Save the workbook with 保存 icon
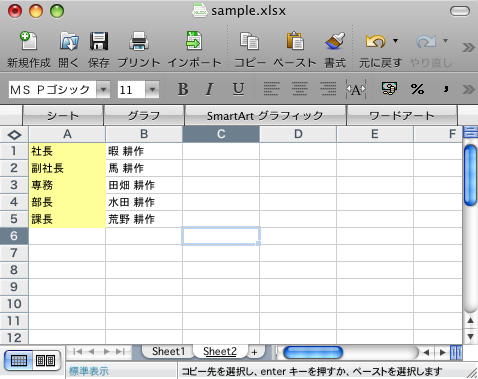Image resolution: width=478 pixels, height=379 pixels. [x=99, y=41]
